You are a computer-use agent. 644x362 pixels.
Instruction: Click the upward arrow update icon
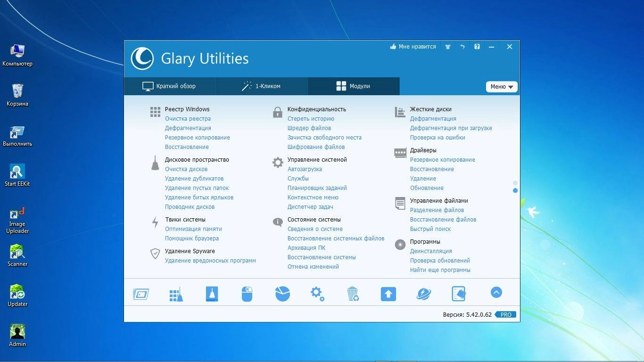tap(388, 294)
